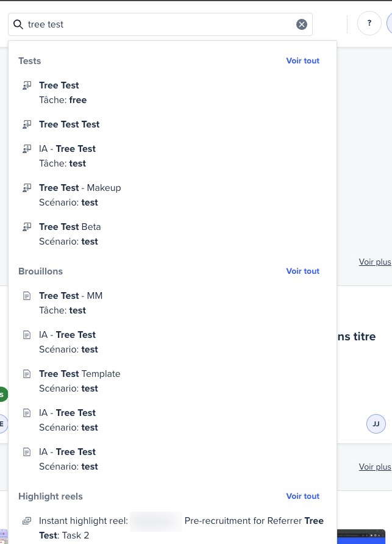The height and width of the screenshot is (544, 392).
Task: Clear the search field with X icon
Action: click(x=301, y=24)
